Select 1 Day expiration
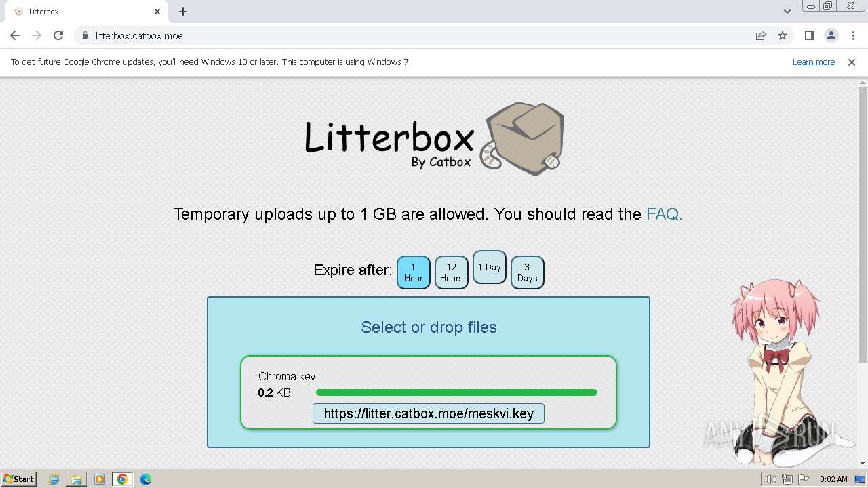Viewport: 868px width, 488px height. (490, 267)
